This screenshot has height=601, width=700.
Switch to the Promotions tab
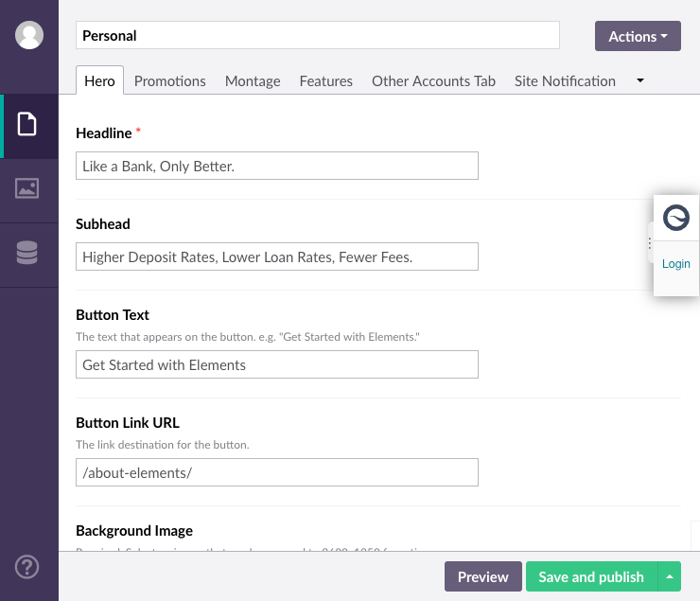click(x=169, y=81)
